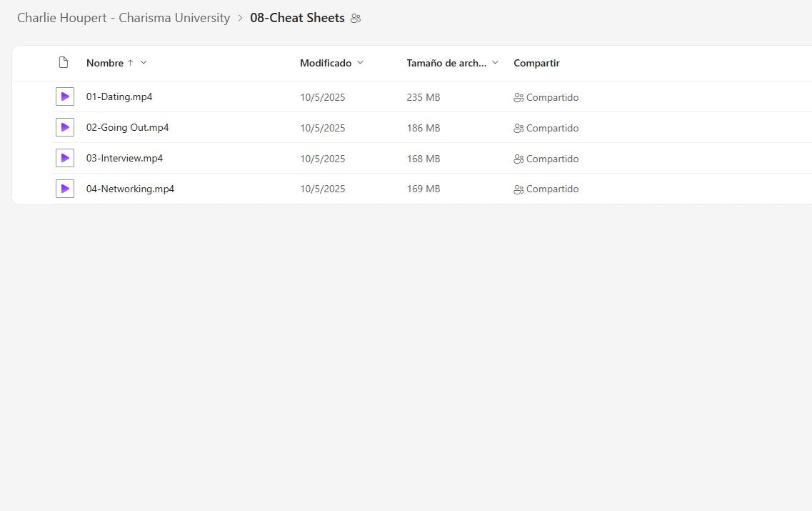Click the shared folder icon beside 08-Cheat Sheets
This screenshot has width=812, height=511.
tap(356, 19)
